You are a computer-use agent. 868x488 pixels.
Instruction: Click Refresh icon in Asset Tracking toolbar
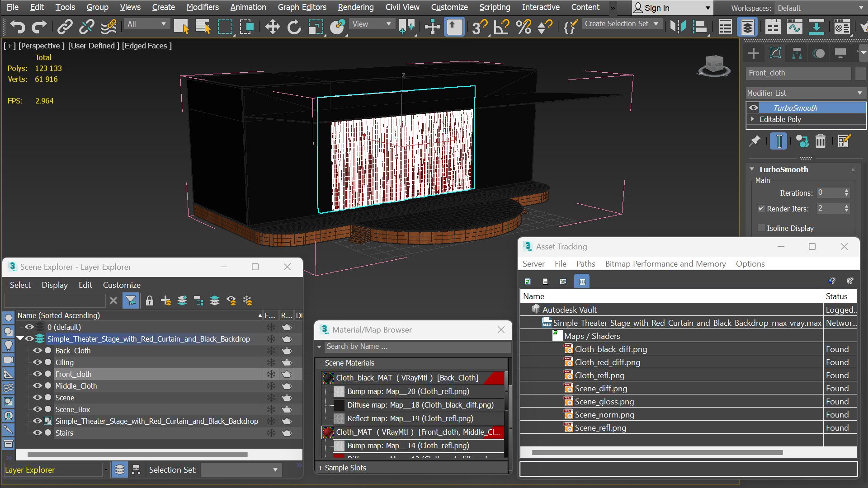tap(528, 282)
